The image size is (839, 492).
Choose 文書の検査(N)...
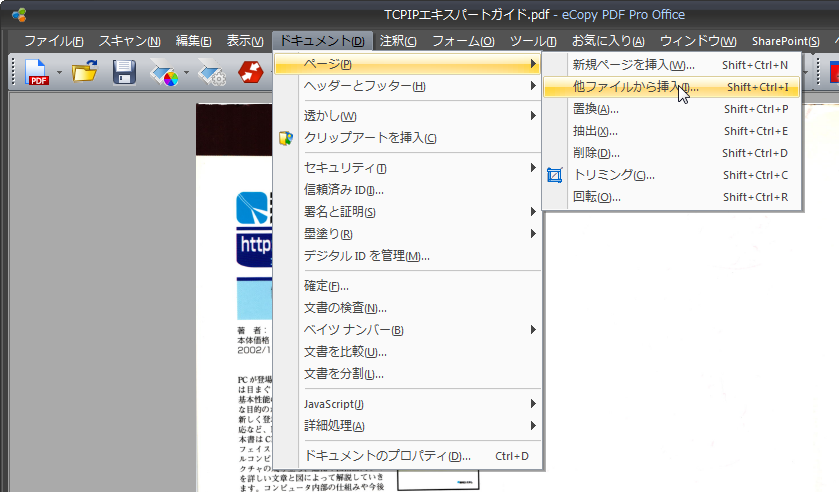(407, 308)
